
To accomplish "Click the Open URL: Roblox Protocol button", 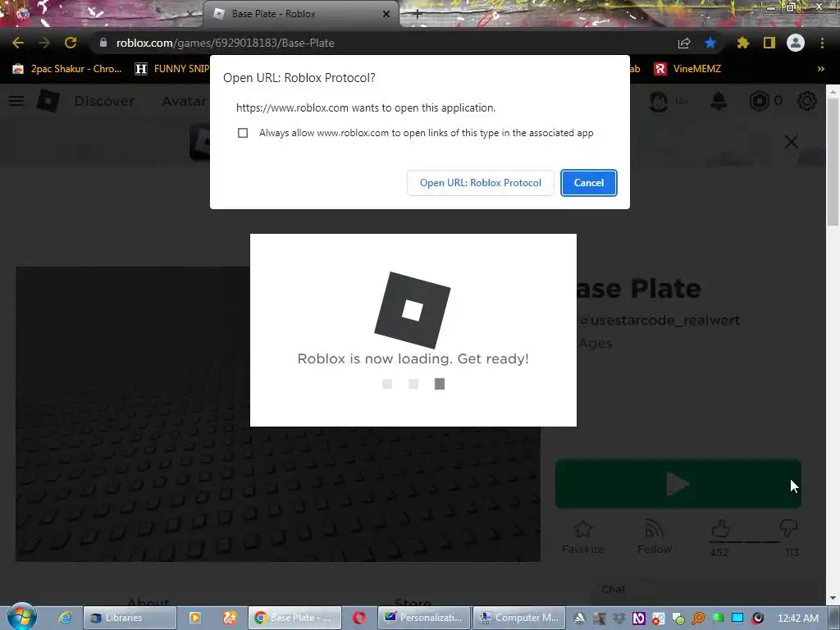I will coord(481,183).
